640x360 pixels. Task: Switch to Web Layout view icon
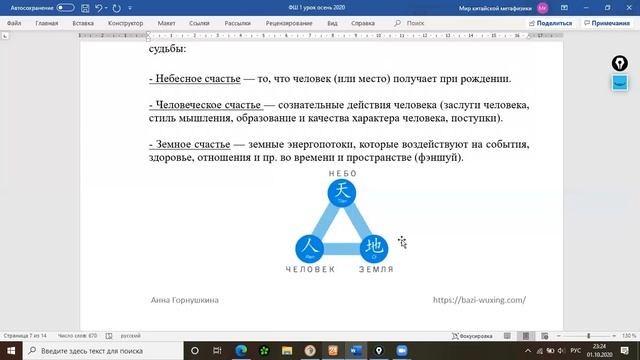pyautogui.click(x=544, y=336)
